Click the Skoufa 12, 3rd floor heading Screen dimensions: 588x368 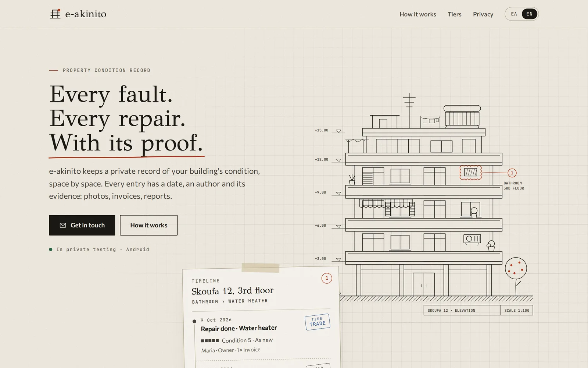233,291
